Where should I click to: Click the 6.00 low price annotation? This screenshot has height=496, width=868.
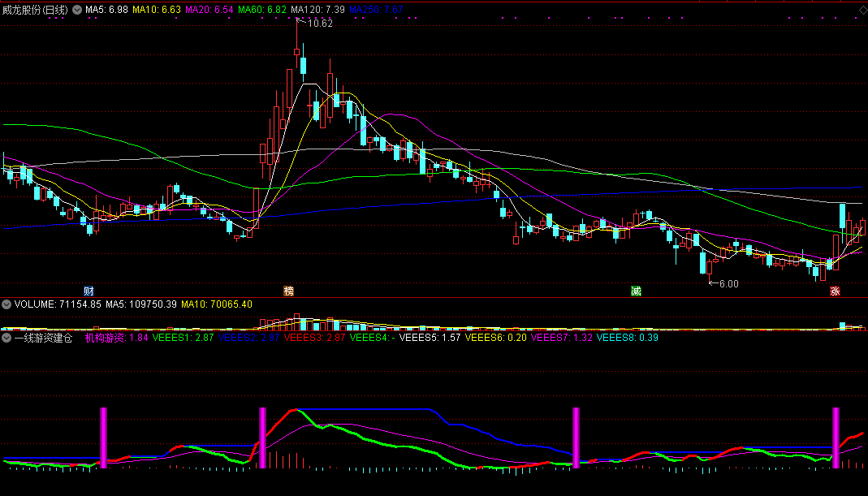[x=728, y=284]
